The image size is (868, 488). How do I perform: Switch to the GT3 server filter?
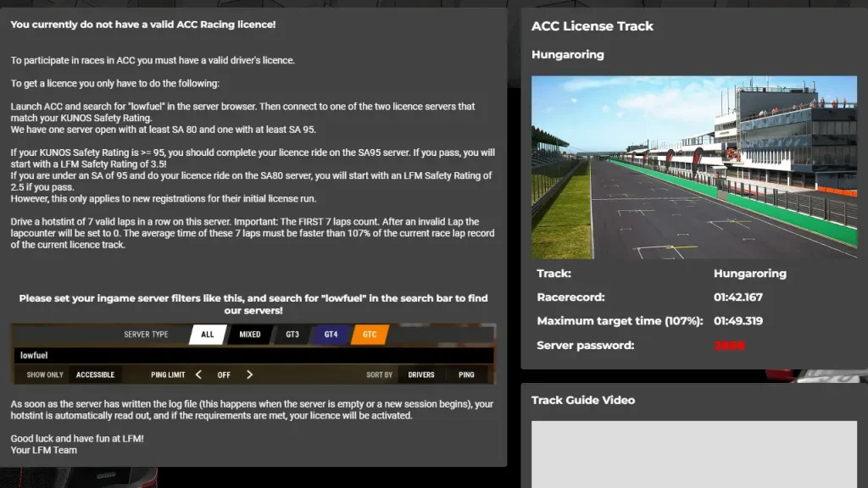[291, 334]
